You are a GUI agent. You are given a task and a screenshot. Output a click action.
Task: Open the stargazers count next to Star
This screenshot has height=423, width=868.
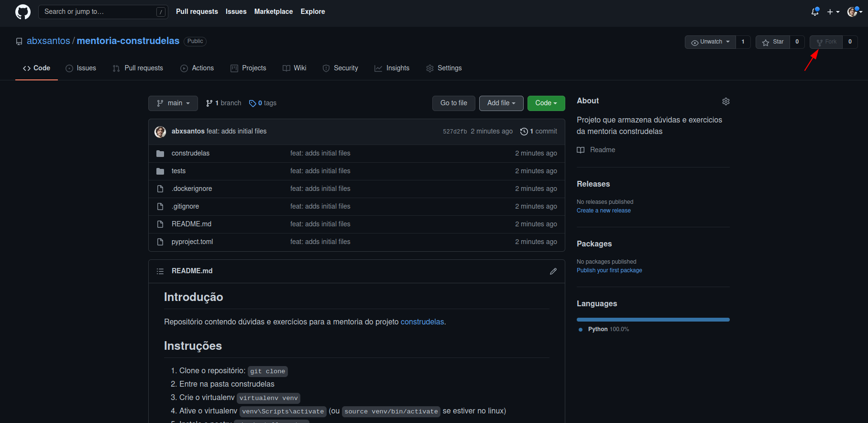797,42
